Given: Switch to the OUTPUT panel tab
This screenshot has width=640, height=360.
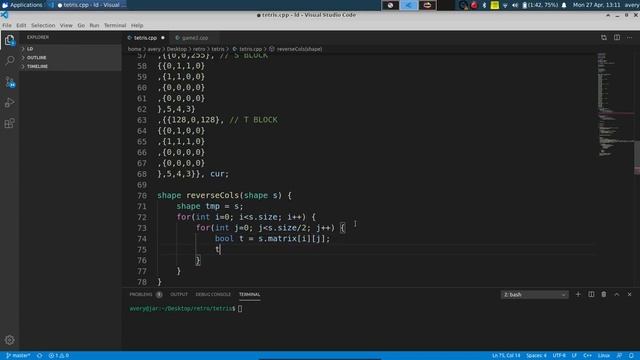Looking at the screenshot, I should (x=179, y=294).
